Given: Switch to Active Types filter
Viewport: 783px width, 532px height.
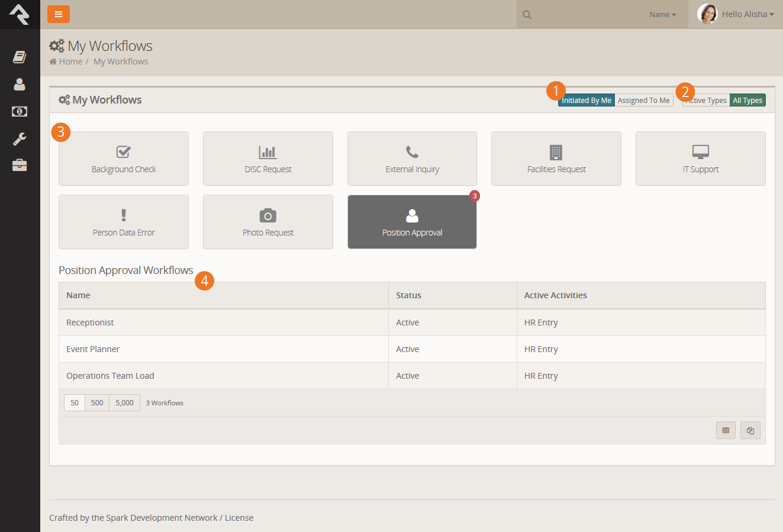Looking at the screenshot, I should coord(706,101).
